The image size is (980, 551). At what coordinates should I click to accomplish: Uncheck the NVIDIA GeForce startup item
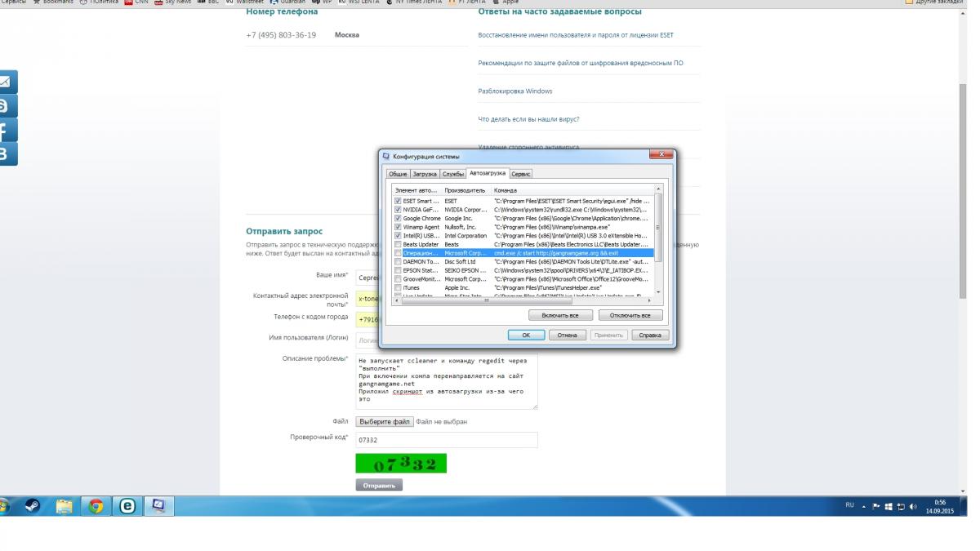pyautogui.click(x=398, y=209)
